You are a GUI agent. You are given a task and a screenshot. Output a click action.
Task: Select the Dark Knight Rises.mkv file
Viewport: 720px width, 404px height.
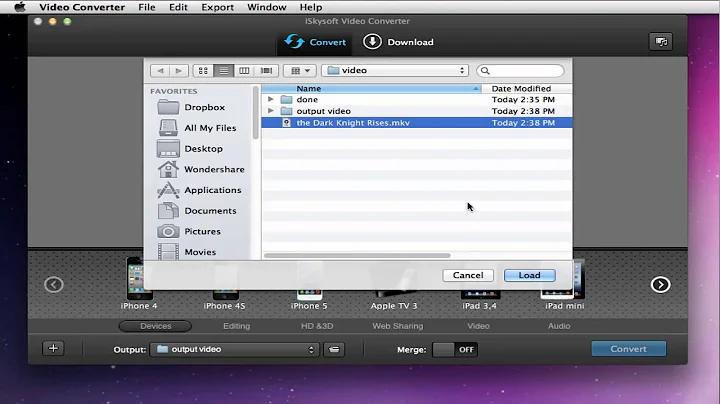[417, 123]
